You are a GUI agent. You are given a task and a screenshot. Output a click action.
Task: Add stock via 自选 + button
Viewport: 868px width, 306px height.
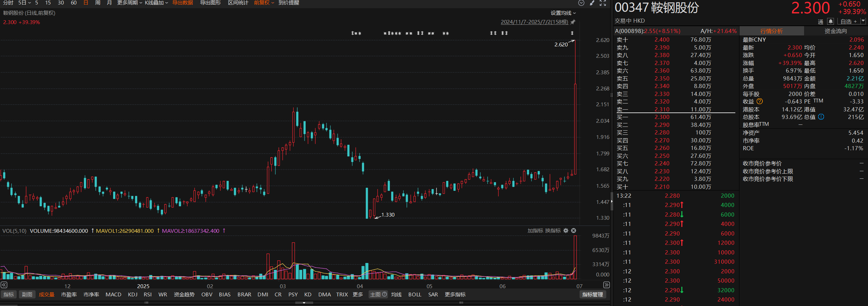point(849,21)
